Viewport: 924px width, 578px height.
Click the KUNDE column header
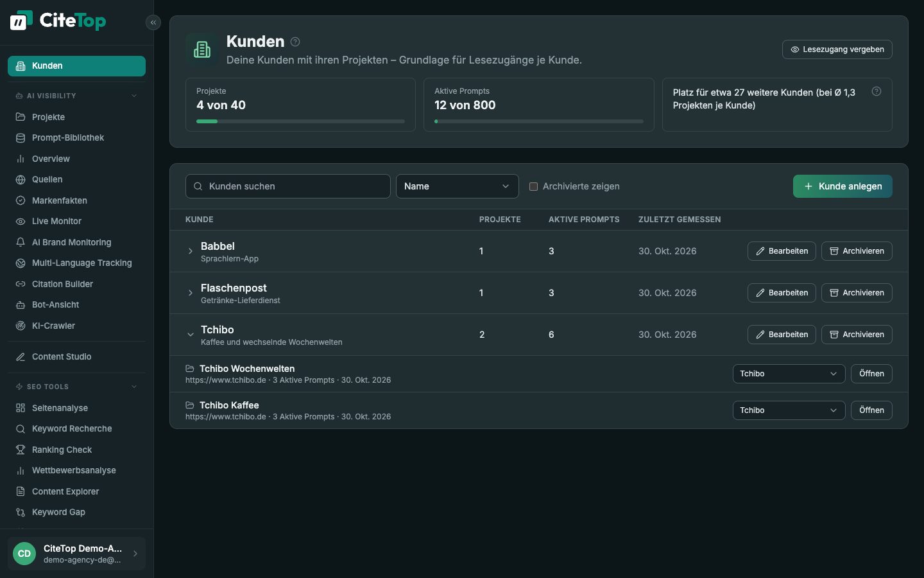200,220
